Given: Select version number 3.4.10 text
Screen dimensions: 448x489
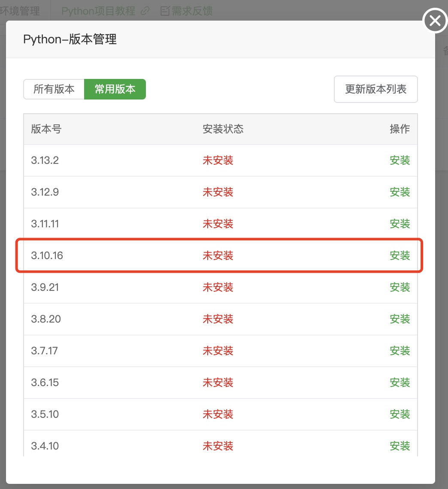Looking at the screenshot, I should (45, 446).
